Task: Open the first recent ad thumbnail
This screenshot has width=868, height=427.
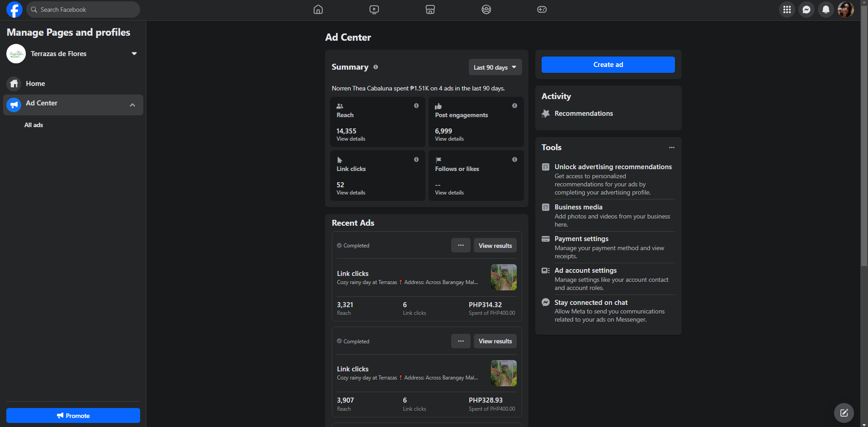Action: click(x=504, y=277)
